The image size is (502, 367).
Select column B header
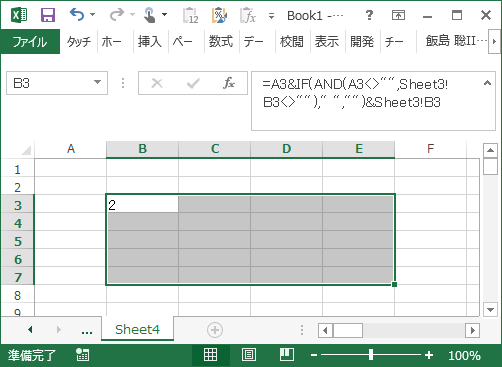[142, 149]
